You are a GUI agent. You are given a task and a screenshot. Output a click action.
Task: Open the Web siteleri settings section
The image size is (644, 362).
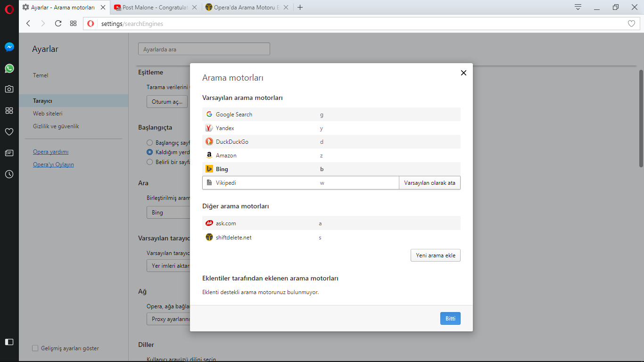[48, 114]
